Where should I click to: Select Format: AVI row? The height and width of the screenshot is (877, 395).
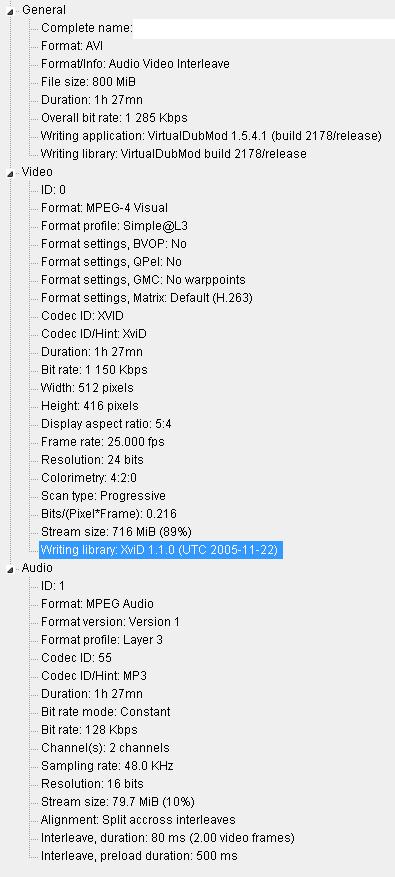(x=72, y=46)
